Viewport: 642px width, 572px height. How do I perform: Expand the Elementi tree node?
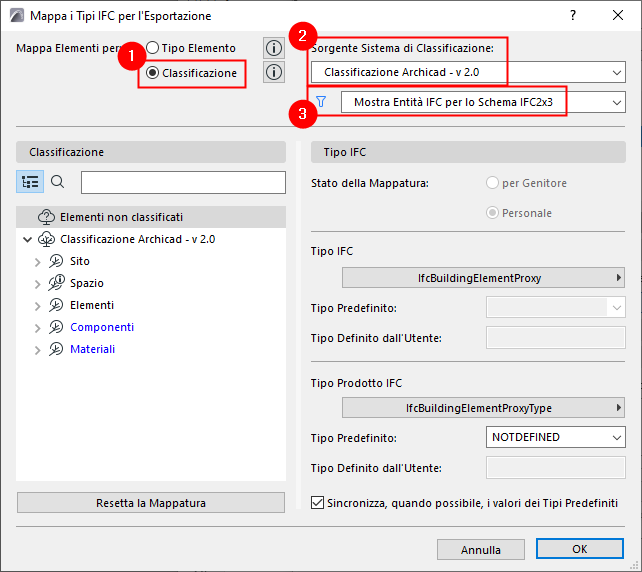pyautogui.click(x=38, y=306)
